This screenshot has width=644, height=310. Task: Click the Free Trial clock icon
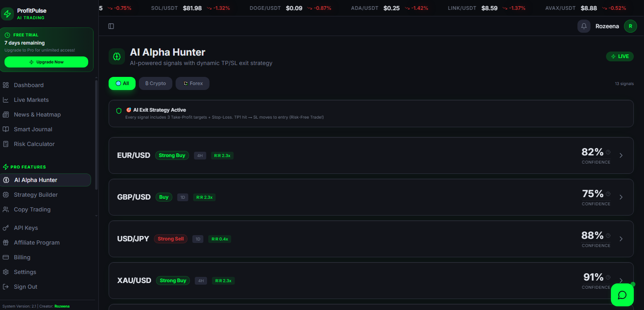point(7,35)
